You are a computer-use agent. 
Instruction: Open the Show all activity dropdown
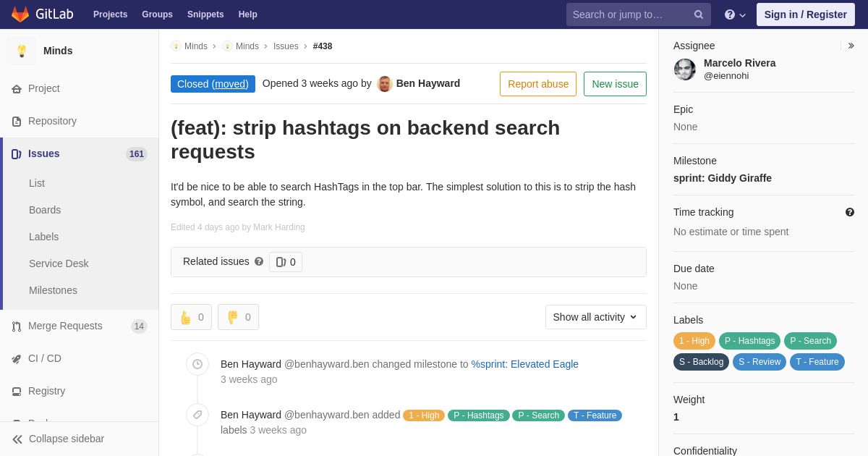595,317
